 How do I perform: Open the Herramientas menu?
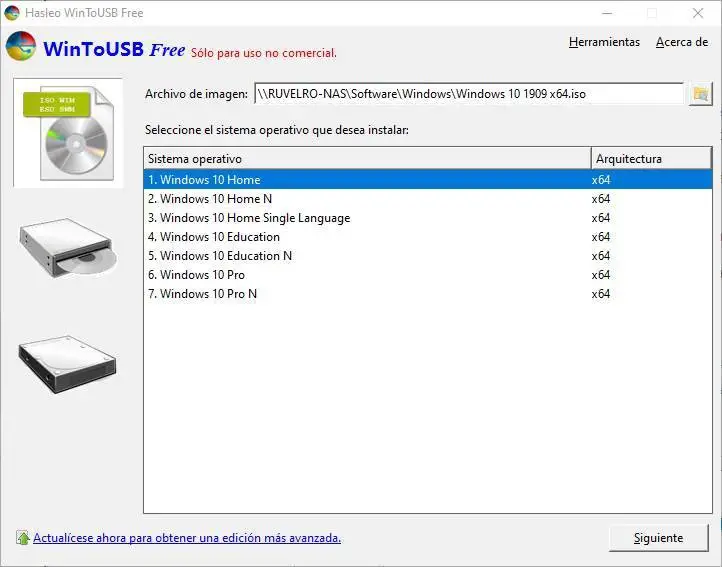click(x=604, y=42)
